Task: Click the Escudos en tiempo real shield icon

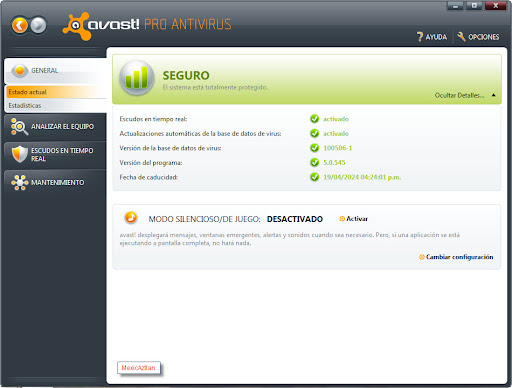Action: coord(19,154)
